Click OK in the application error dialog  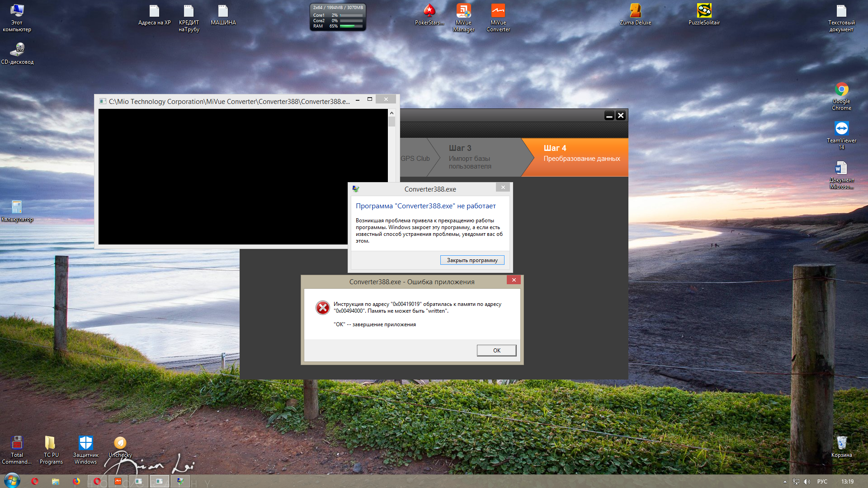point(496,351)
